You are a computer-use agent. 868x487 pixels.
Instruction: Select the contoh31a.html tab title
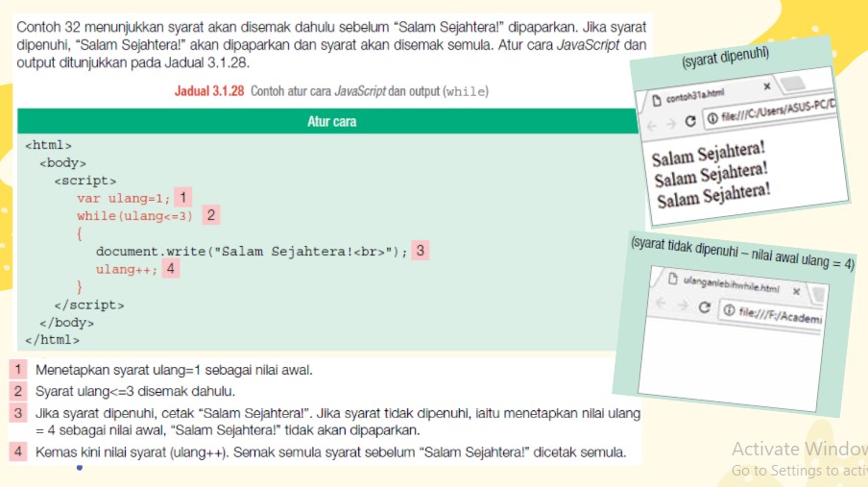pyautogui.click(x=695, y=96)
